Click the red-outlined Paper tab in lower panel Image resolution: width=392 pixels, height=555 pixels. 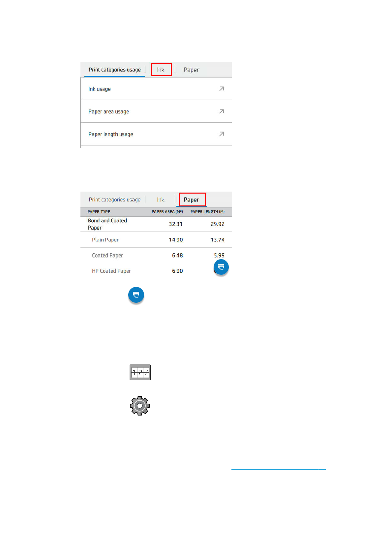[x=192, y=200]
